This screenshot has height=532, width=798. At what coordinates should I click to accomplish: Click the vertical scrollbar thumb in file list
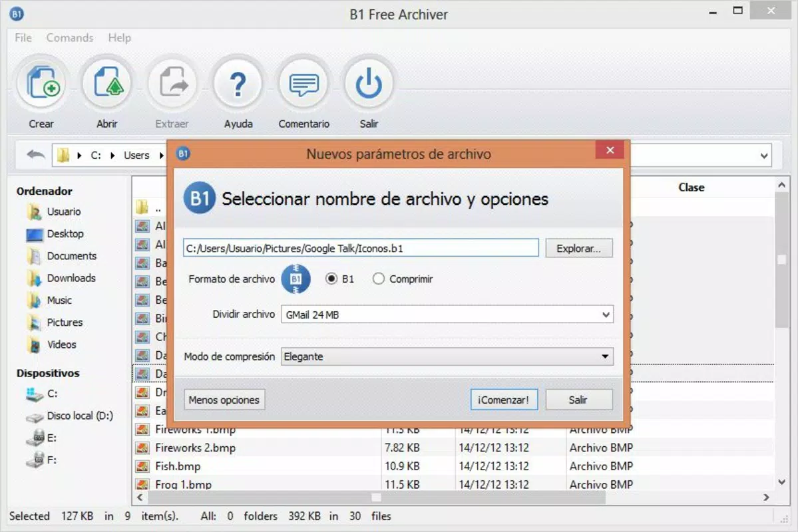click(781, 260)
